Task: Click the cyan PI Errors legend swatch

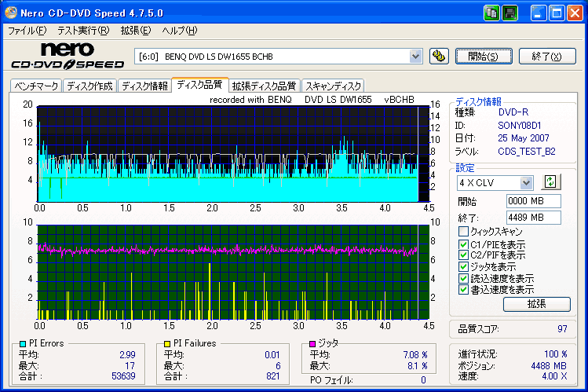Action: pyautogui.click(x=23, y=343)
